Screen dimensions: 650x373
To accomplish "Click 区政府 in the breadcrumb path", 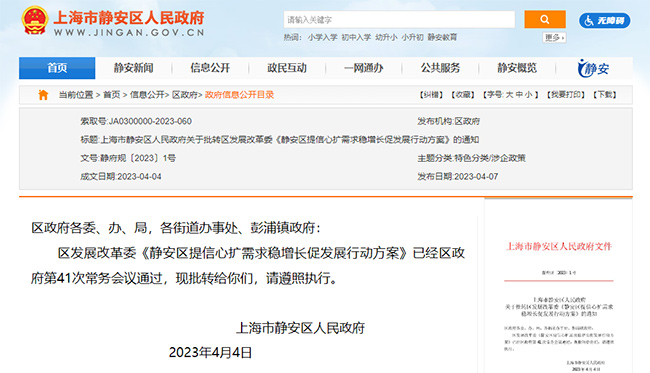I will click(185, 95).
